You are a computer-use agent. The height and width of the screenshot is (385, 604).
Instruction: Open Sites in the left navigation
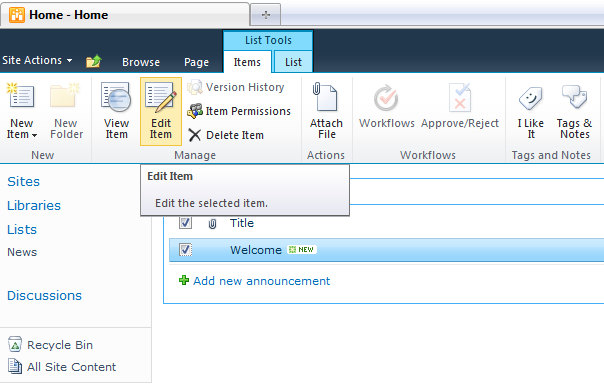23,182
